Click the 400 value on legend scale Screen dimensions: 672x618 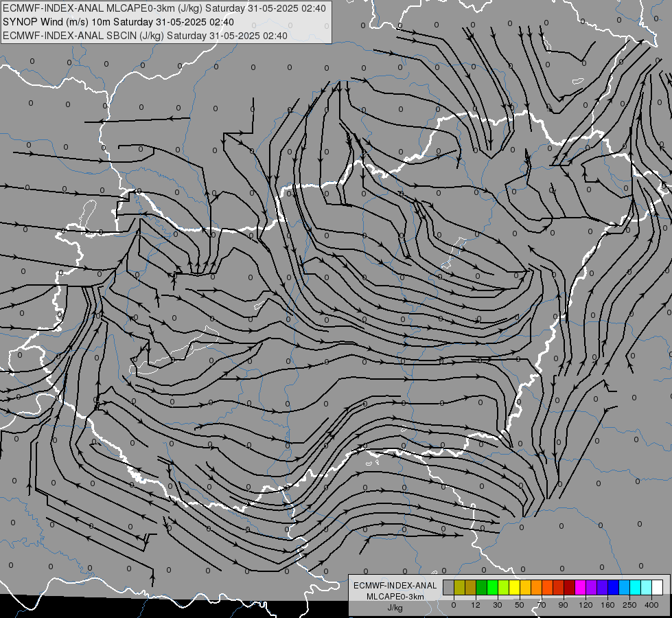(651, 605)
